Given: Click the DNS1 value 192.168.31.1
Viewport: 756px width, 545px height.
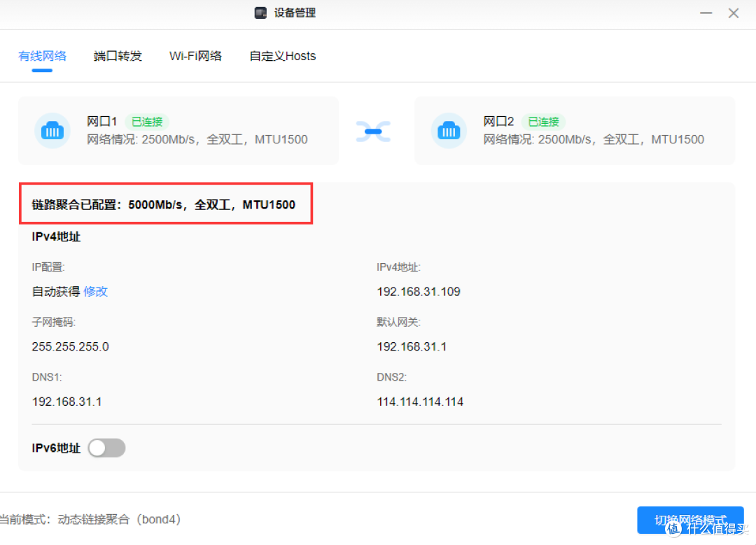Looking at the screenshot, I should 67,402.
